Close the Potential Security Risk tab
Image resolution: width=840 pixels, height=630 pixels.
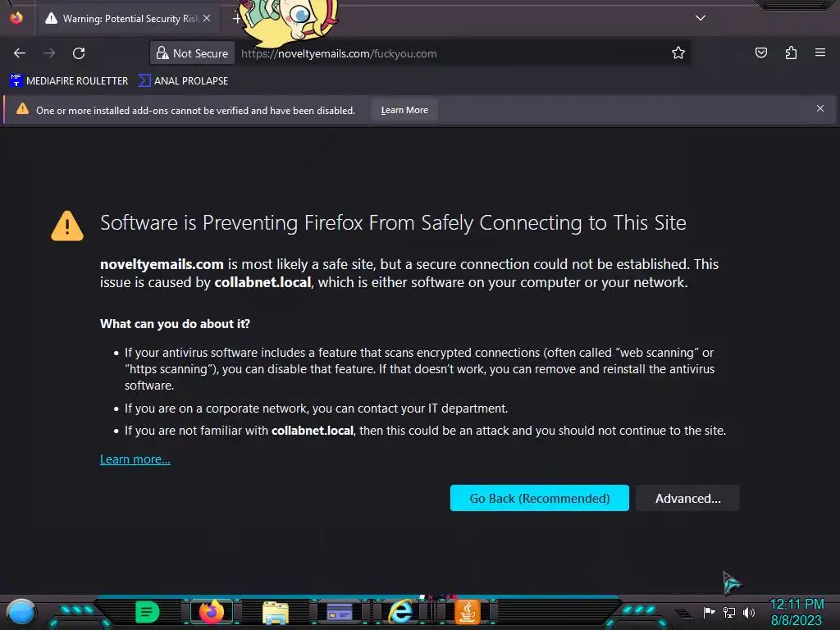coord(207,18)
